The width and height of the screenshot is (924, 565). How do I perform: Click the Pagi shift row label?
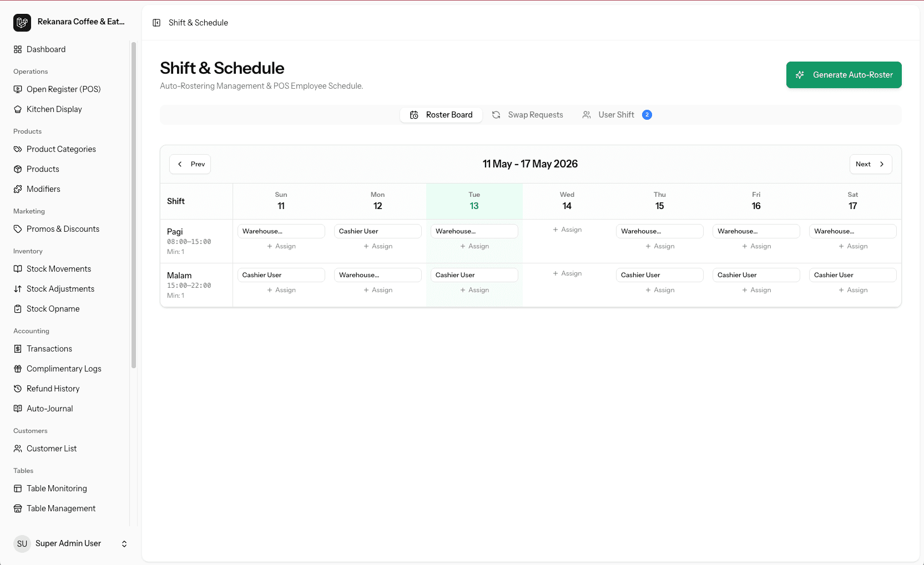pyautogui.click(x=196, y=241)
